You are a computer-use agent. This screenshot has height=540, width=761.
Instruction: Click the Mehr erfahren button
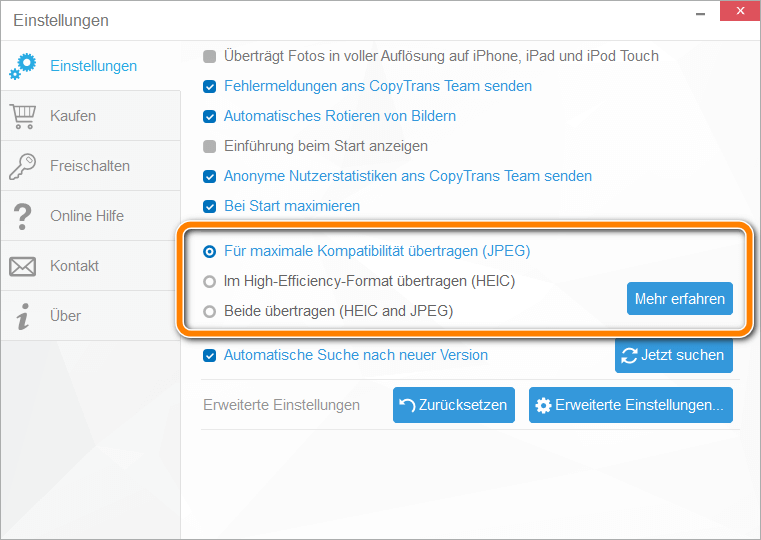coord(679,298)
